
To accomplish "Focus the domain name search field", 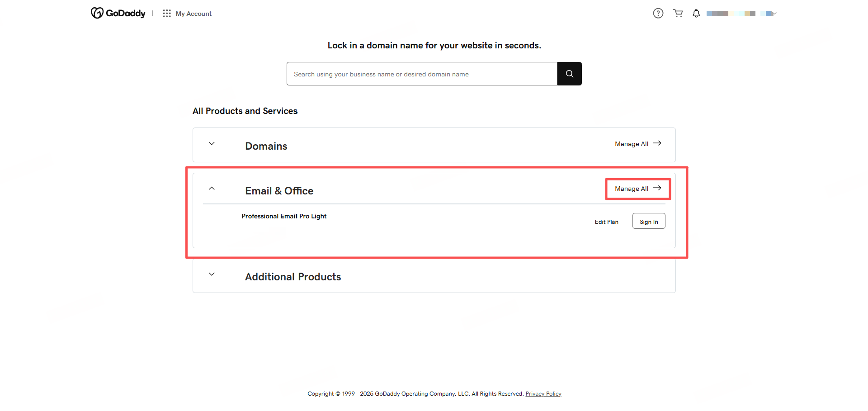I will [x=421, y=74].
